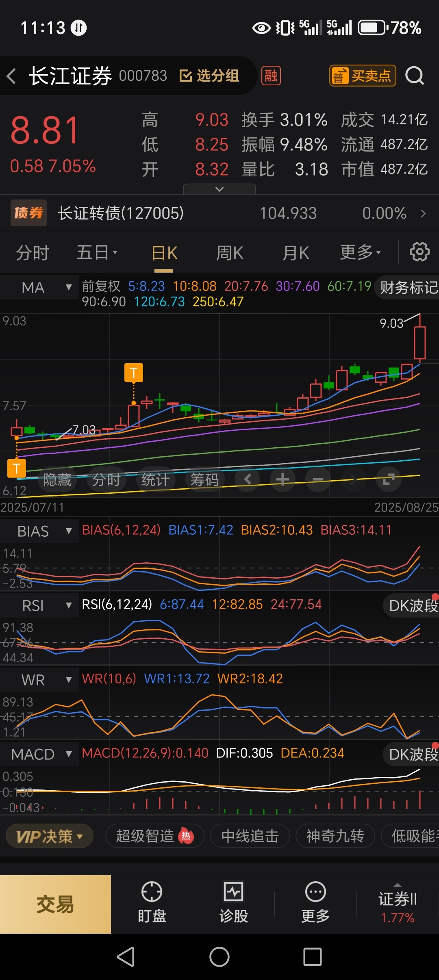The image size is (439, 980).
Task: Select the 月K tab
Action: 296,253
